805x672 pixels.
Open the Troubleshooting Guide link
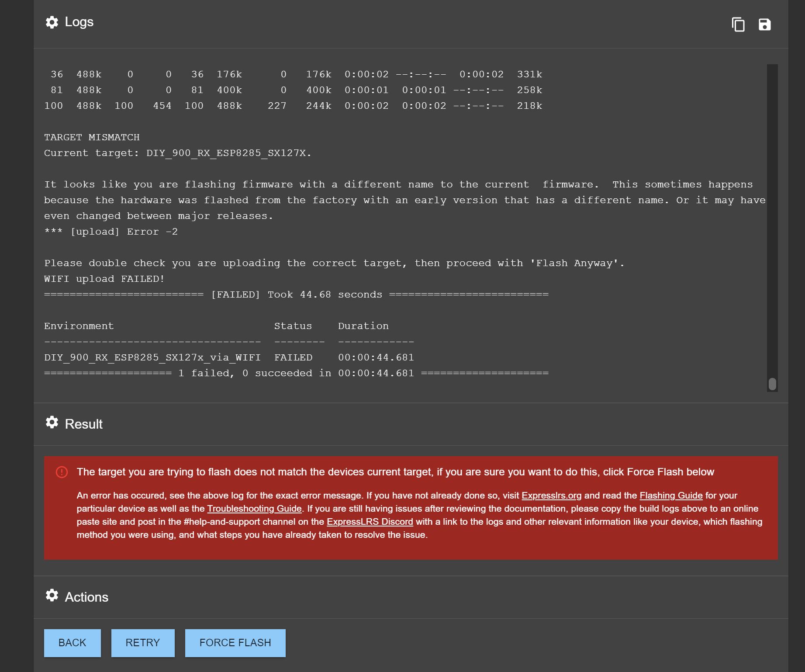tap(255, 509)
